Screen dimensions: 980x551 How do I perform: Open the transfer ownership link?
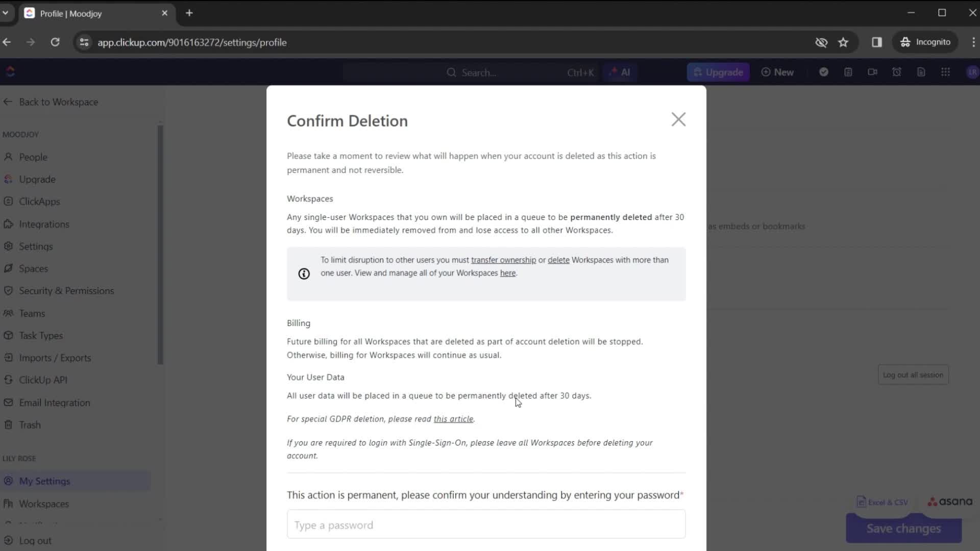pyautogui.click(x=503, y=260)
